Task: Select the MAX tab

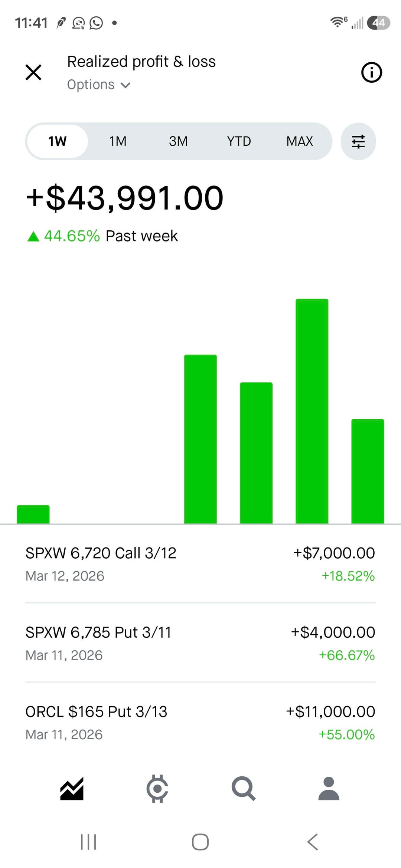Action: coord(299,141)
